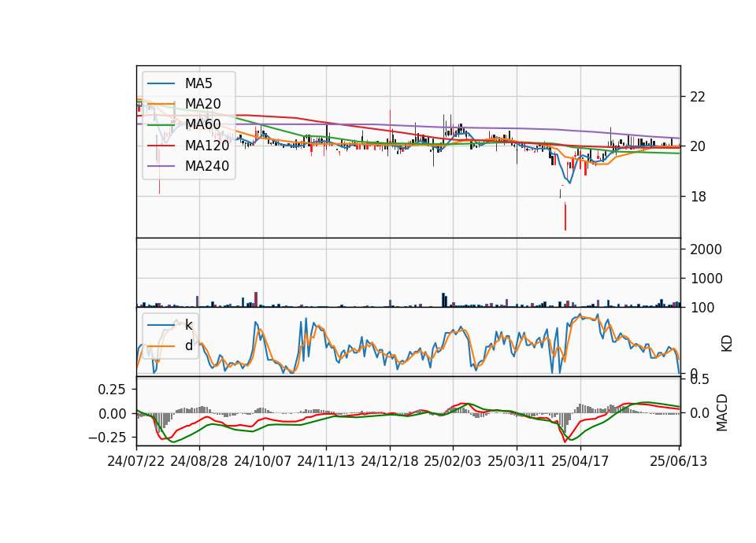Click the MACD left axis value 0.25
The image size is (756, 543).
tap(112, 390)
